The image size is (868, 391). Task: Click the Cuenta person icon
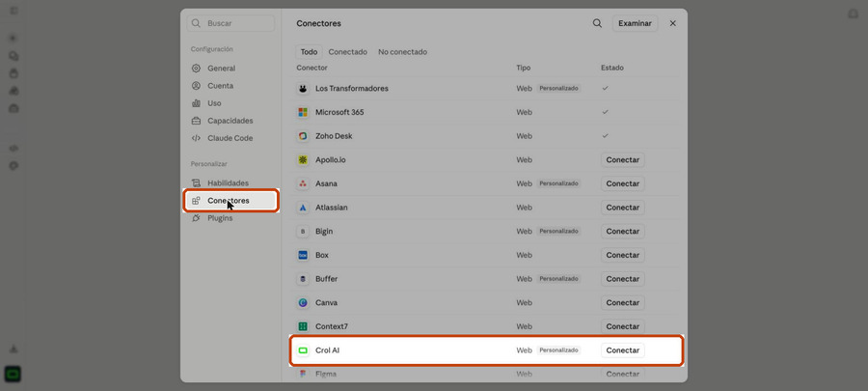pos(196,86)
